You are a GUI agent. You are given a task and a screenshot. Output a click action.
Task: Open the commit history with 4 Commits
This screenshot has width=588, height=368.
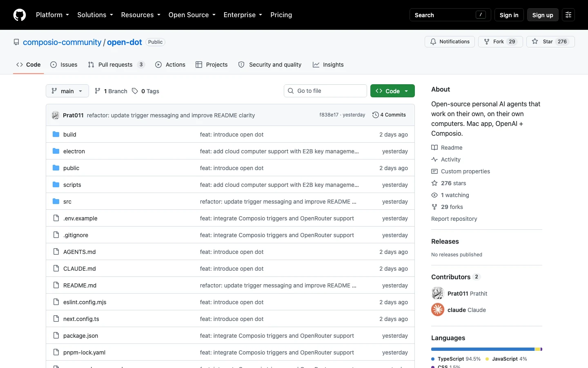pos(389,115)
